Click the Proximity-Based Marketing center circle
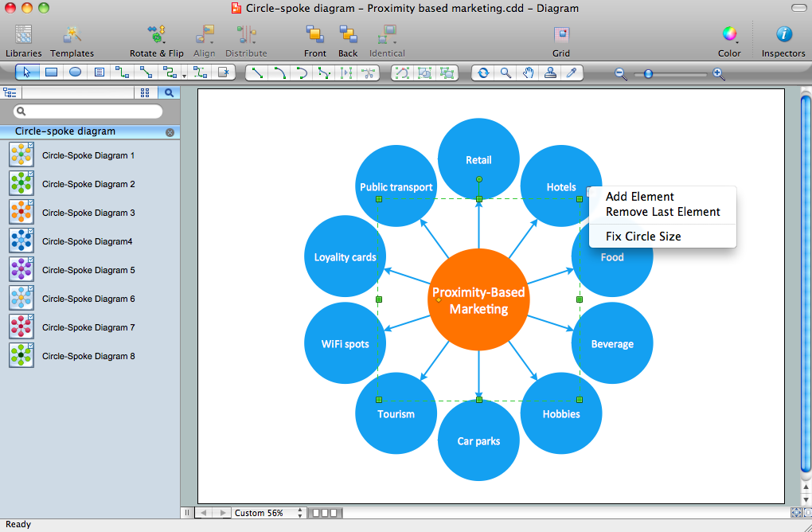 (x=478, y=300)
